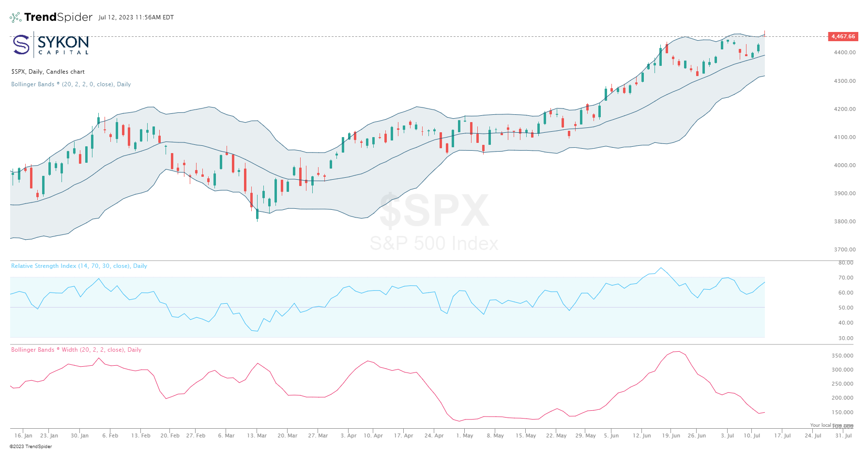Image resolution: width=868 pixels, height=451 pixels.
Task: Click the 3. Apr date label
Action: click(349, 435)
